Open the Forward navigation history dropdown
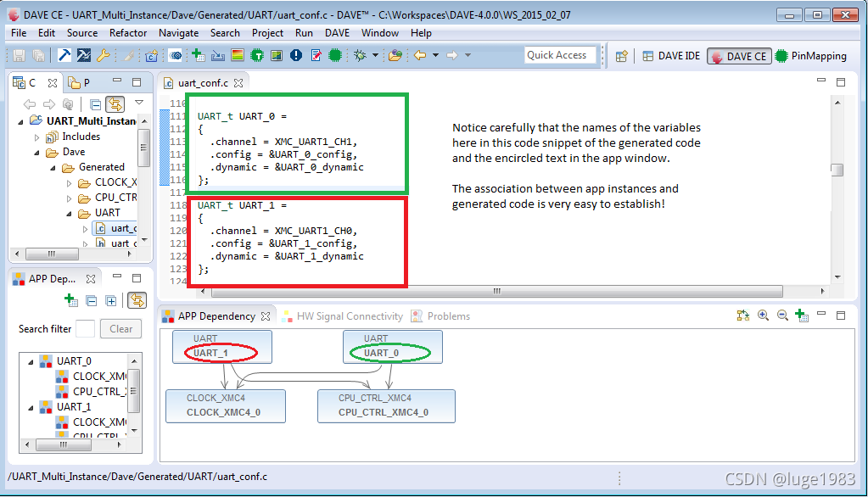Screen dimensions: 868x497 (x=468, y=55)
